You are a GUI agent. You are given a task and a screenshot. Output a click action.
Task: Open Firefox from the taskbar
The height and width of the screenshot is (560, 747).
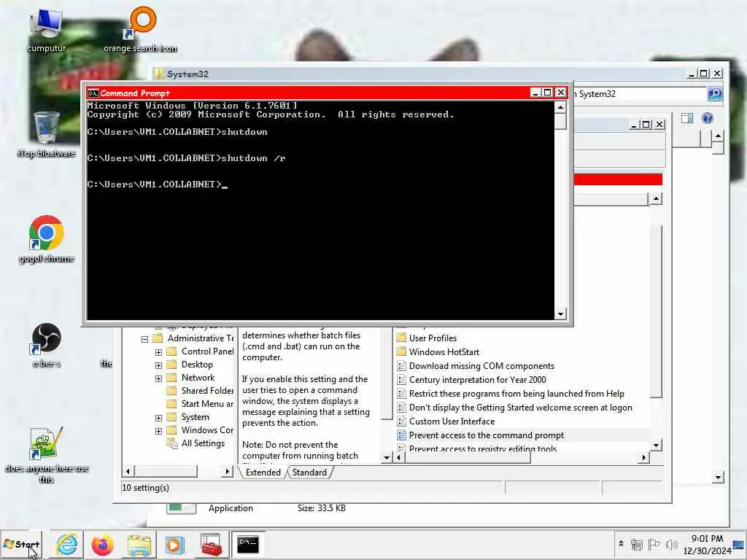pyautogui.click(x=102, y=544)
